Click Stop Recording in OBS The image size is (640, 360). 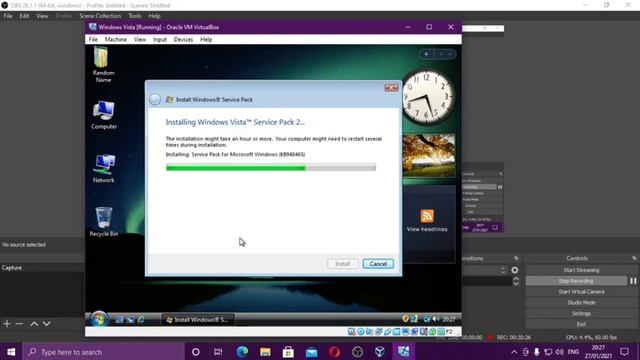click(x=576, y=281)
